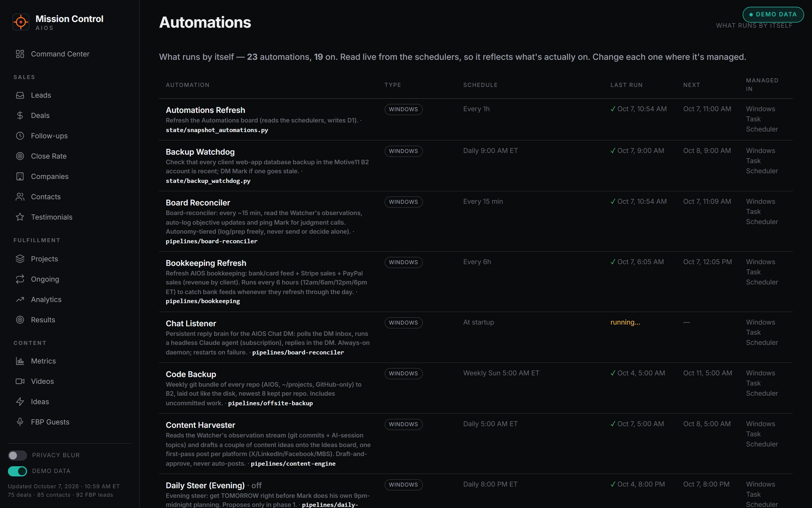Click state/backup_watchdog.py path text
The width and height of the screenshot is (812, 508).
tap(208, 181)
